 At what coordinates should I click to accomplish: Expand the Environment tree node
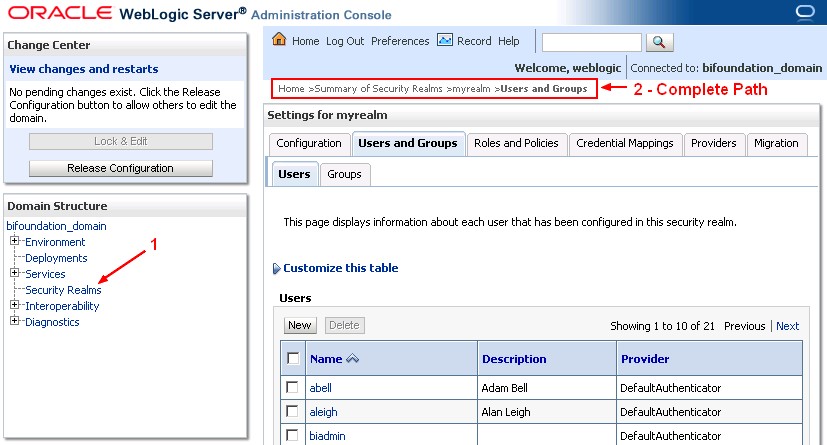click(15, 242)
